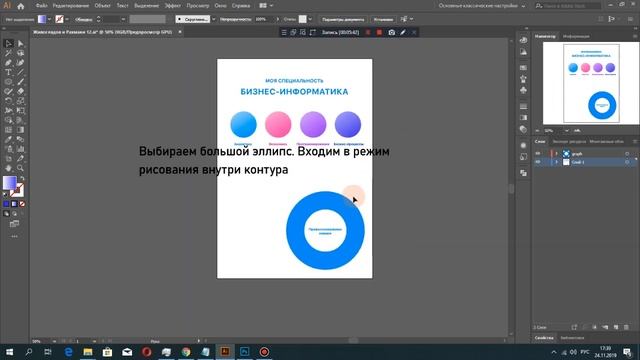Screen dimensions: 640x360
Task: Click Установки button in control bar
Action: [383, 19]
